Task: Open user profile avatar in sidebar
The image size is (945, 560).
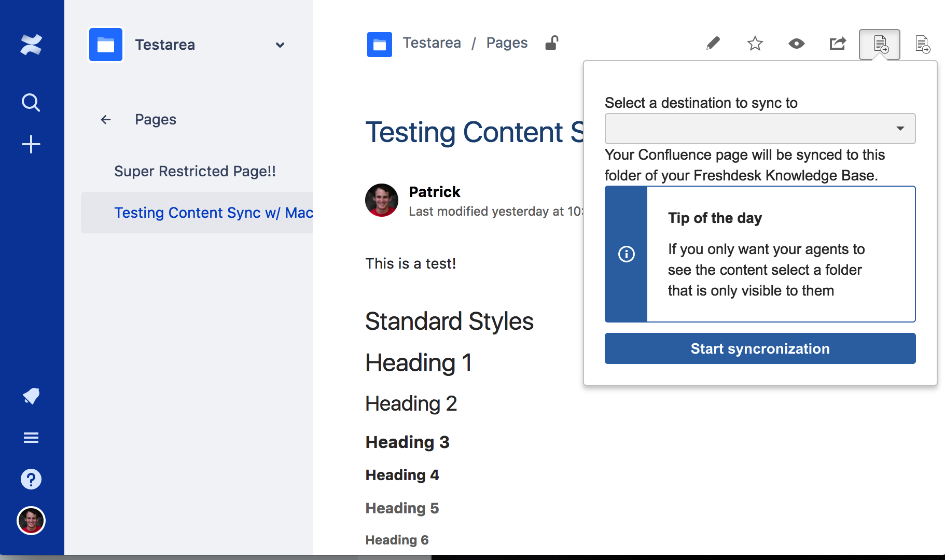Action: [31, 521]
